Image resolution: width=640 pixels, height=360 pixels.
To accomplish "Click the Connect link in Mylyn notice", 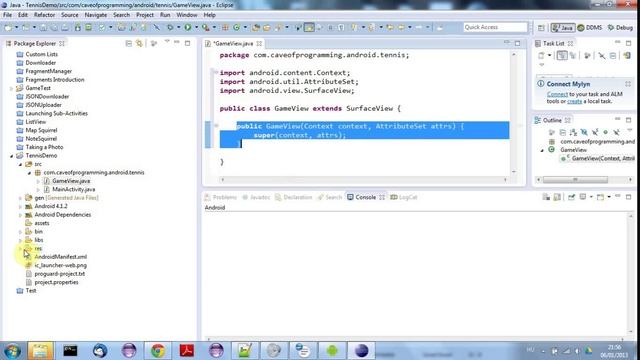I will point(557,94).
